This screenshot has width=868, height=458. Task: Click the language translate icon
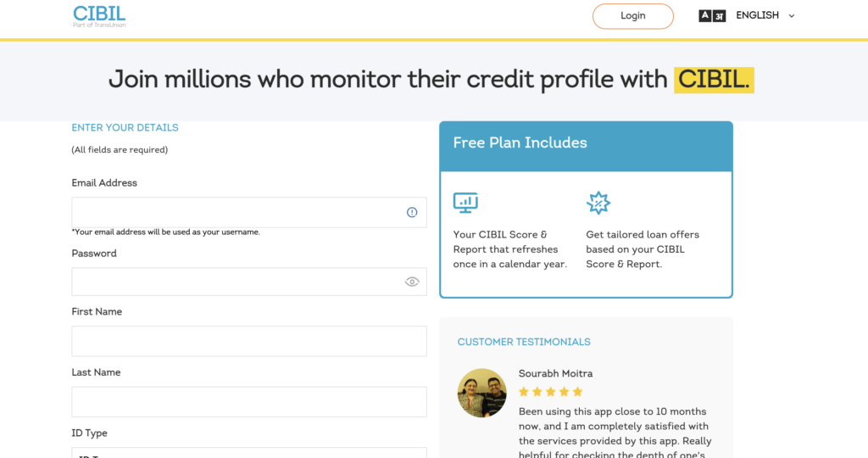[712, 16]
